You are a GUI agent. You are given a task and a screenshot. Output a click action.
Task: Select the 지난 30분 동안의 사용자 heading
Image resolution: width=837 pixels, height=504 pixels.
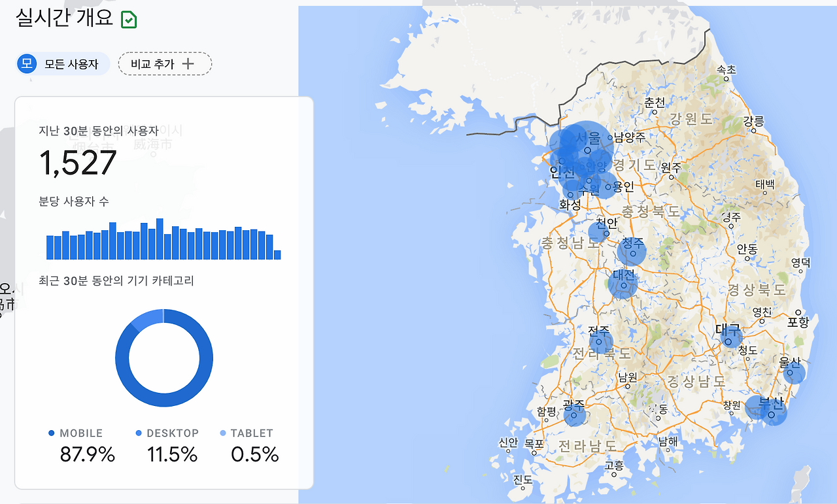coord(99,130)
